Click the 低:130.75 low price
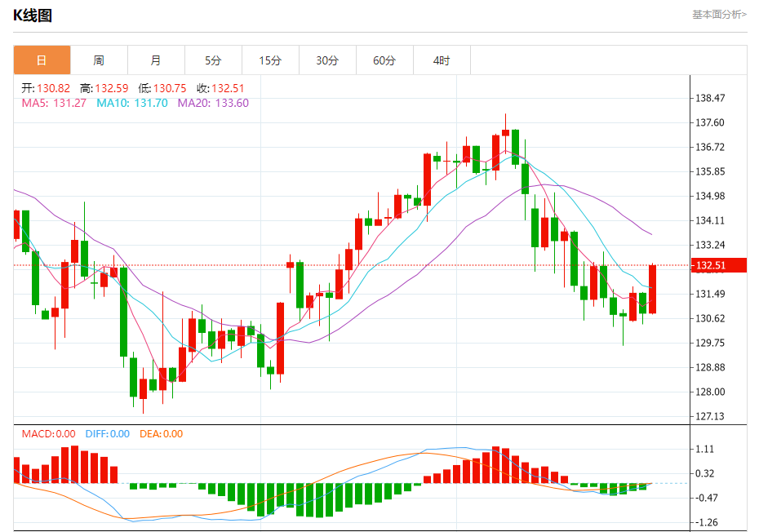 click(162, 88)
